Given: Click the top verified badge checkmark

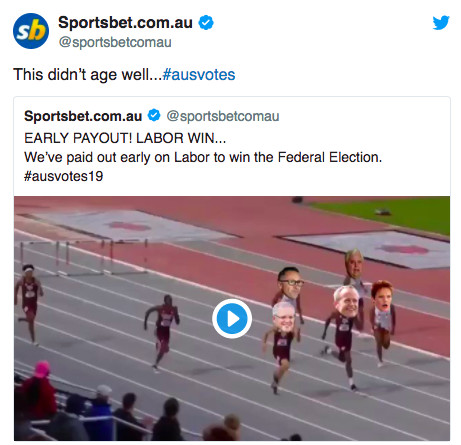Looking at the screenshot, I should click(206, 23).
